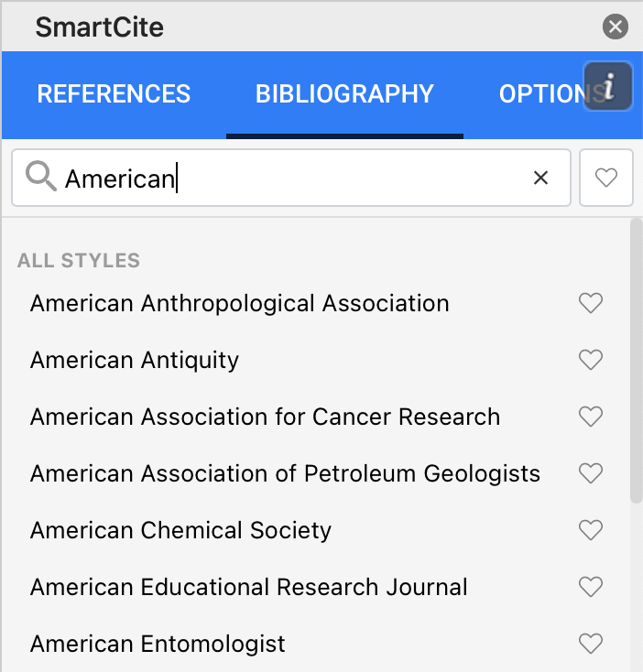Go to the Options tab
Viewport: 643px width, 672px height.
tap(540, 94)
